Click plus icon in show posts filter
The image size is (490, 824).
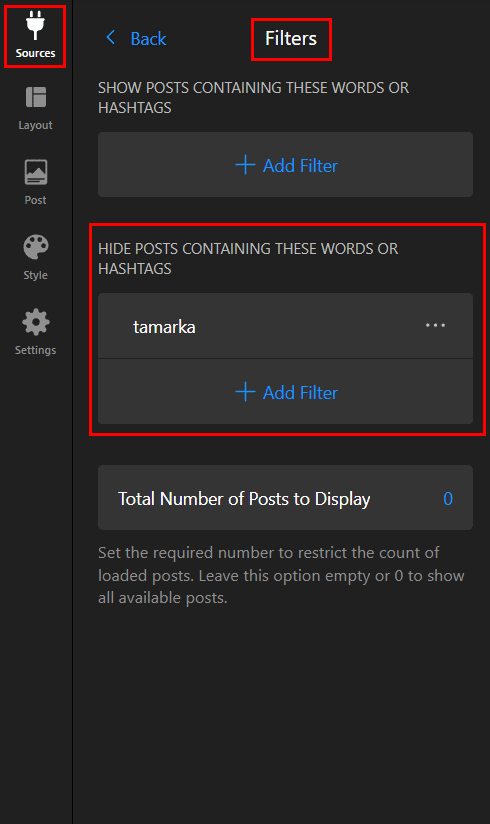click(245, 165)
